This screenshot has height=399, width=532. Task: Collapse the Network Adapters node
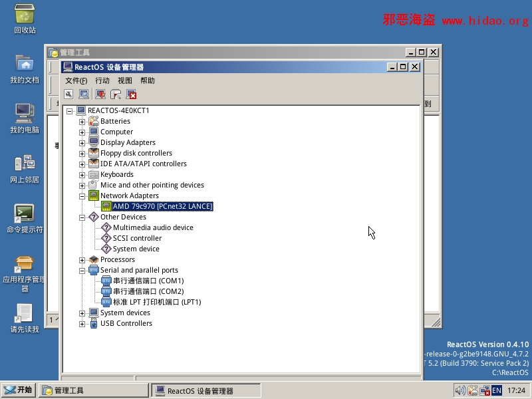pos(82,196)
